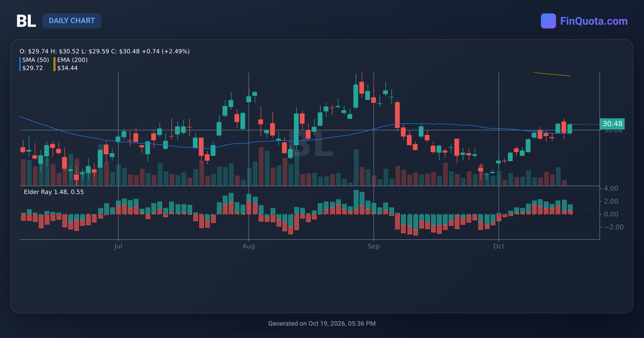
Task: Select the EMA (200) legend label
Action: point(72,60)
